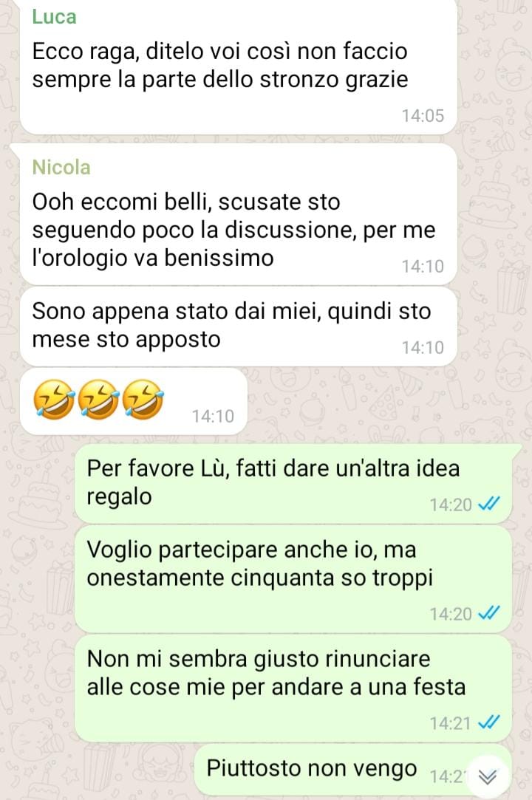Select the 'Voglio partecipare anche io' message
Image resolution: width=532 pixels, height=800 pixels.
[x=293, y=579]
